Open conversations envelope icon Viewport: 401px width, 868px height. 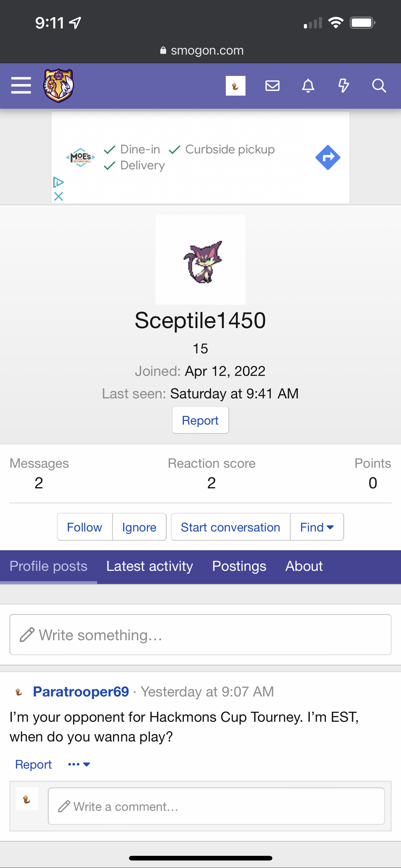click(x=272, y=86)
